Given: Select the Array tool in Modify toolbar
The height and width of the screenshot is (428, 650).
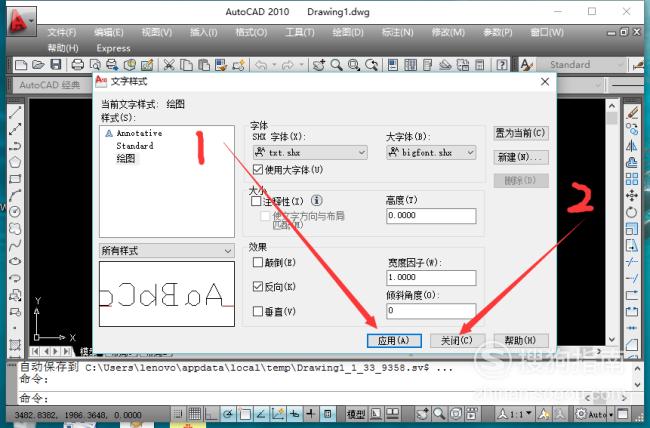Looking at the screenshot, I should pos(632,179).
